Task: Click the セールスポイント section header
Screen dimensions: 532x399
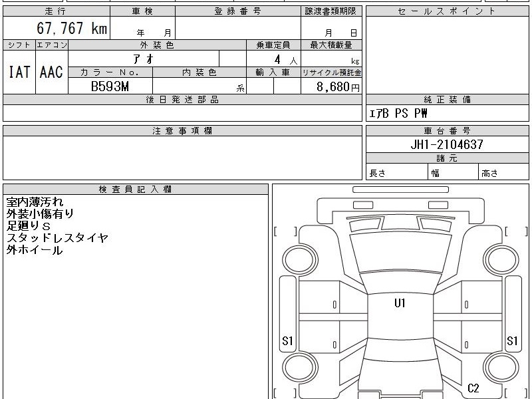Action: [447, 11]
